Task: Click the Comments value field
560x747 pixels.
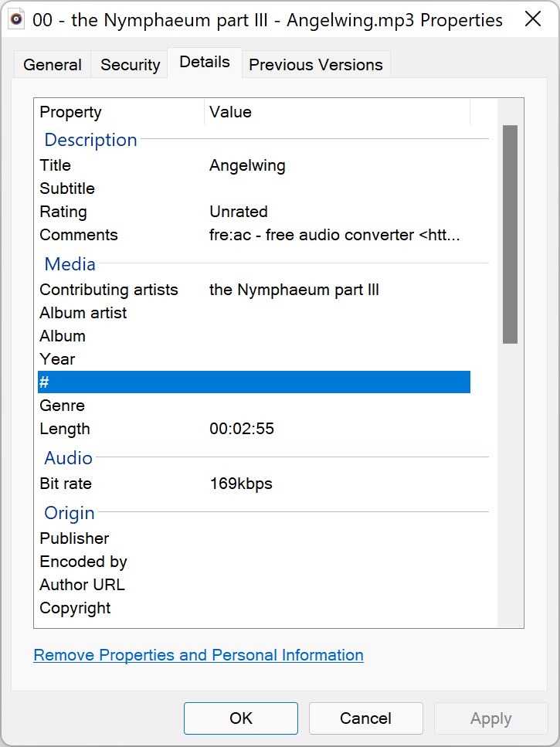Action: (334, 235)
